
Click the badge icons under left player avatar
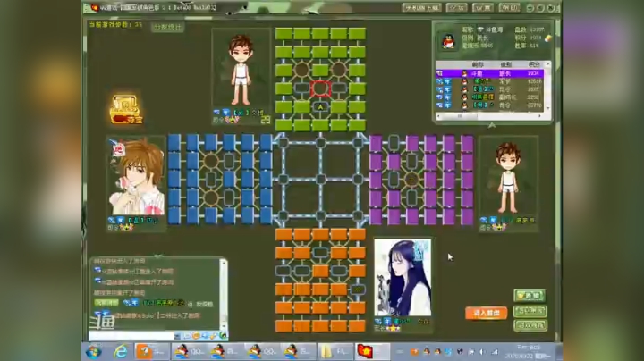pos(126,228)
